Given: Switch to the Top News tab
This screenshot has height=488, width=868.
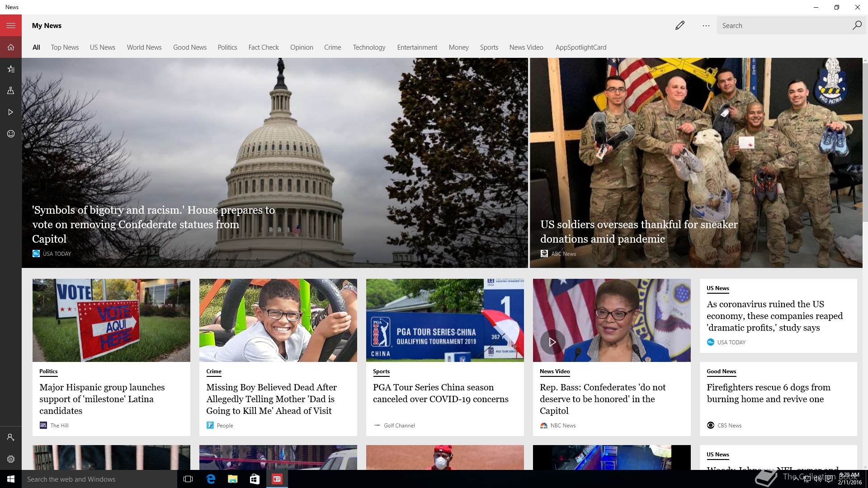Looking at the screenshot, I should [x=65, y=47].
